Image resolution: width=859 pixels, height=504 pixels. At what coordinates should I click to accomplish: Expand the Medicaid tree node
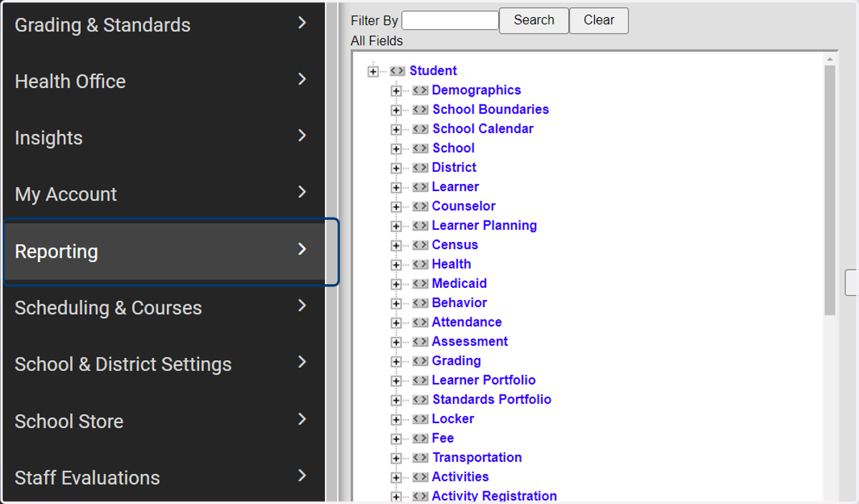pos(396,284)
